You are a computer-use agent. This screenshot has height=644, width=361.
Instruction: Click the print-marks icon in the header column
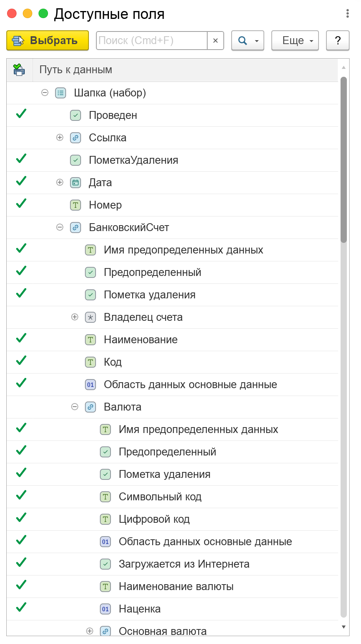tap(19, 70)
